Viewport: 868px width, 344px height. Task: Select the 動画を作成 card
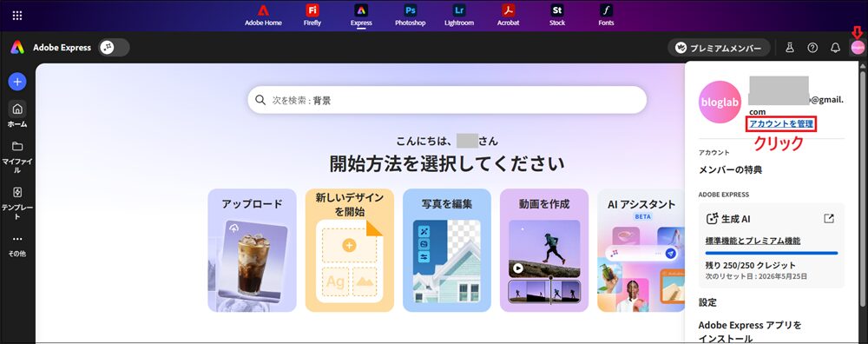(x=544, y=250)
